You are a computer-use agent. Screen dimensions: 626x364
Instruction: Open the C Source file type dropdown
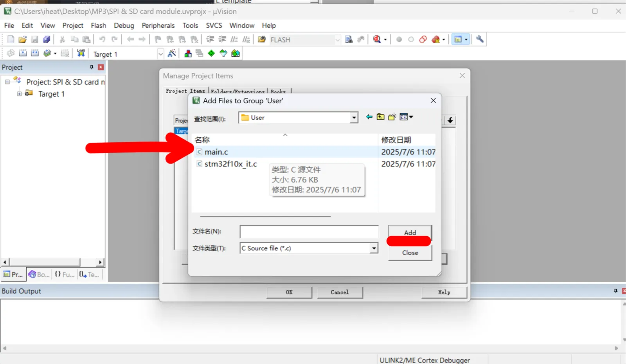tap(374, 248)
